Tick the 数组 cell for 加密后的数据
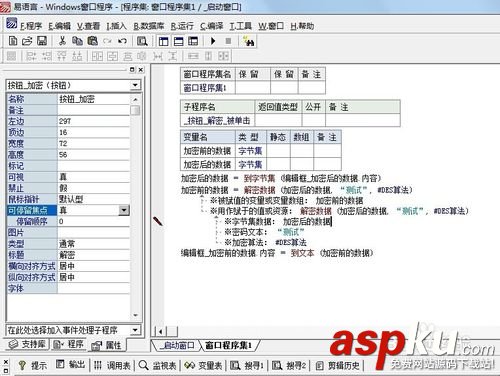The height and width of the screenshot is (376, 500). click(x=302, y=164)
